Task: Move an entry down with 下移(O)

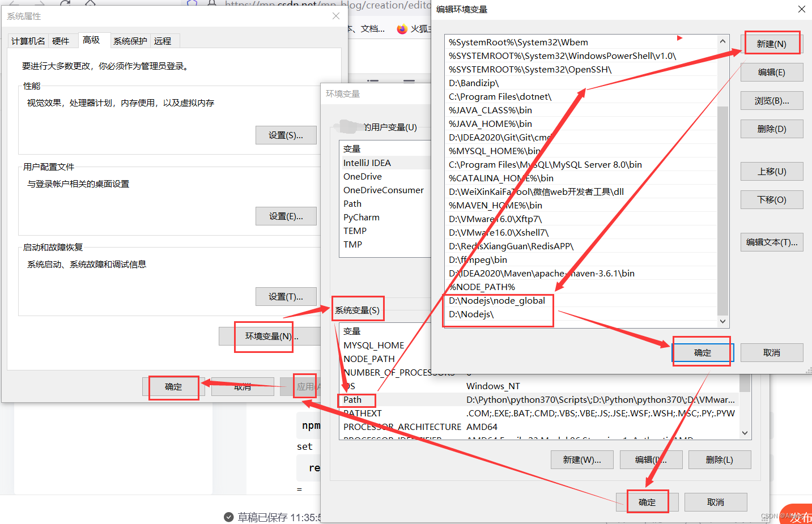Action: pos(771,199)
